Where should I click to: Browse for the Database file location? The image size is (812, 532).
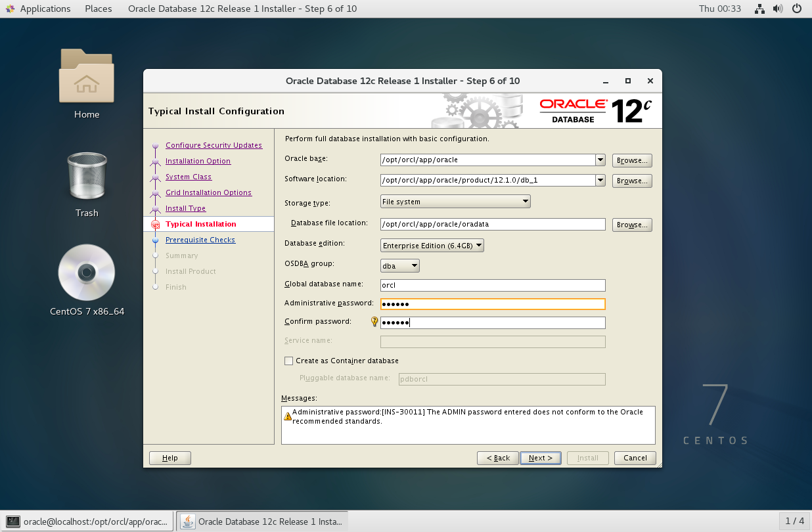632,225
